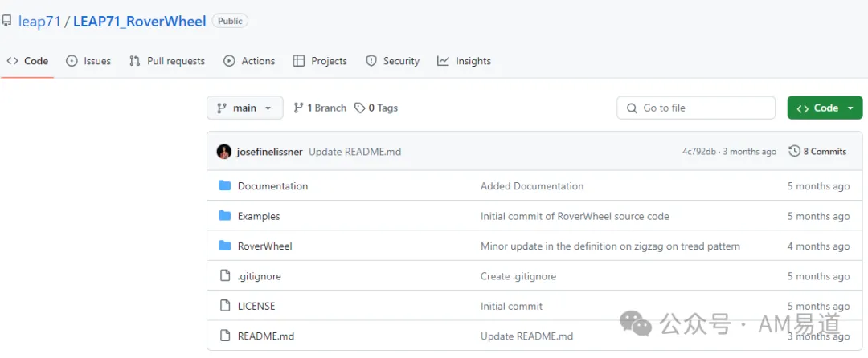Viewport: 868px width, 358px height.
Task: Click the folder icon for Documentation
Action: [224, 185]
